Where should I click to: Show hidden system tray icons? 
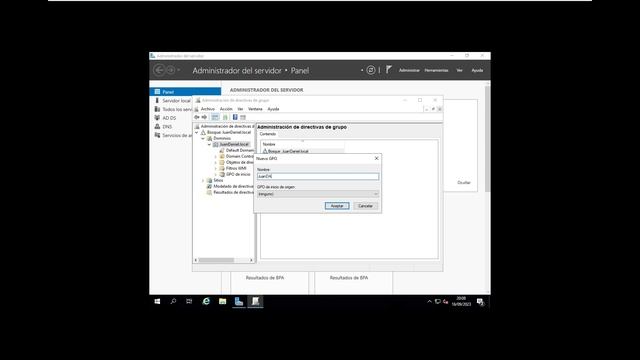coord(429,302)
